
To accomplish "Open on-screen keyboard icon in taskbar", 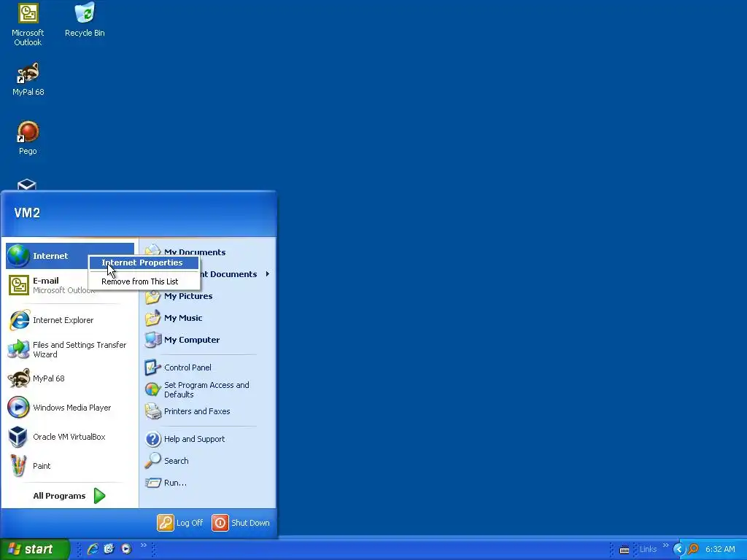I will click(x=624, y=550).
